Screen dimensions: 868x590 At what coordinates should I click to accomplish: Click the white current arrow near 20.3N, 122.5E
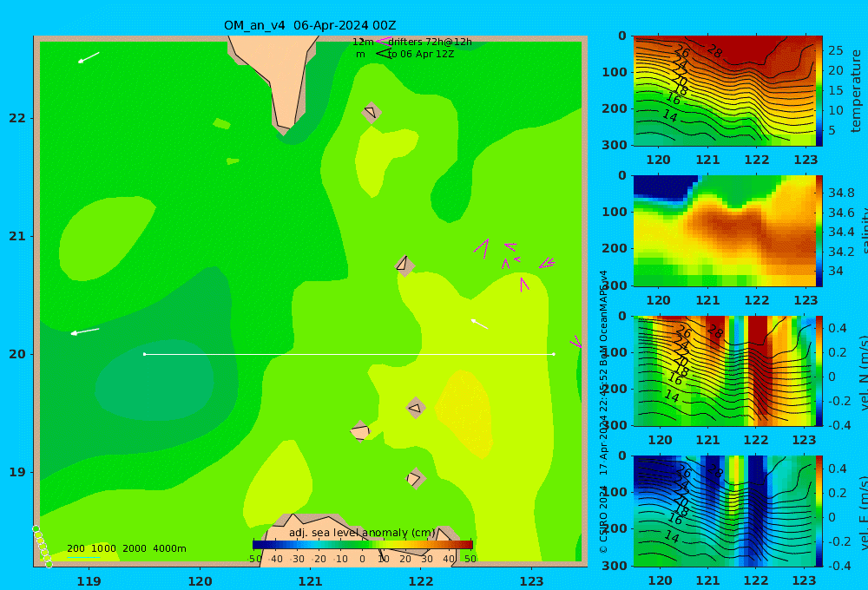[479, 324]
